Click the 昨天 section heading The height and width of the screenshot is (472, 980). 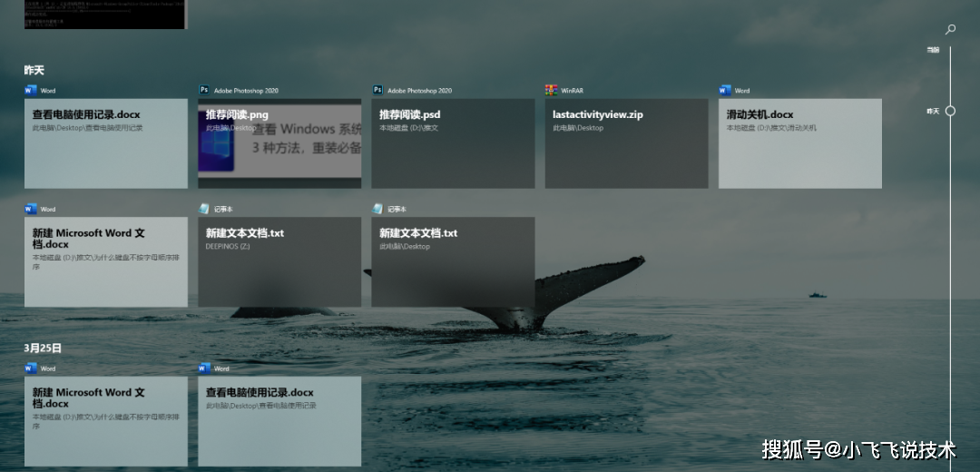34,70
